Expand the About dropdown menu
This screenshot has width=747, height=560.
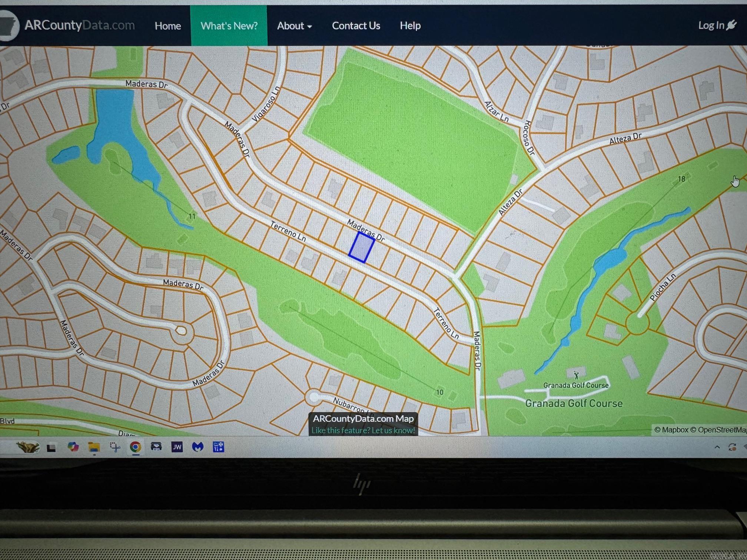[x=295, y=26]
